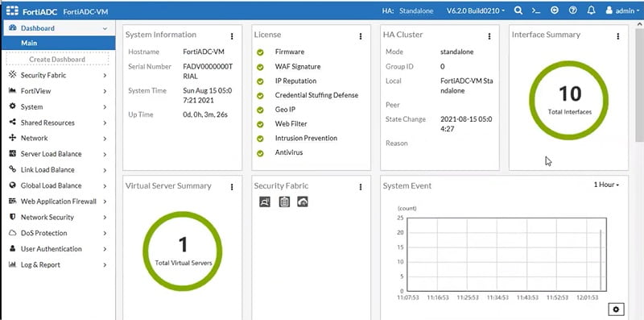The height and width of the screenshot is (320, 644).
Task: Click the house Security Fabric icon
Action: 303,202
